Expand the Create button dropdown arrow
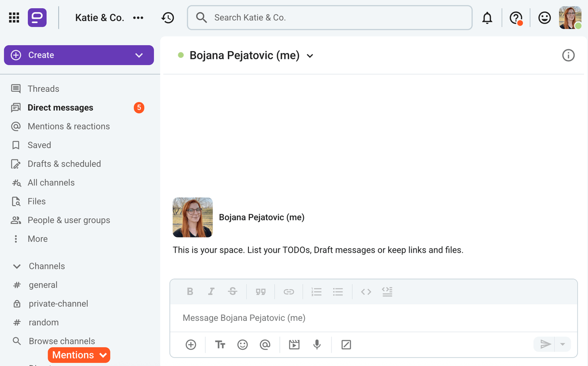The width and height of the screenshot is (588, 366). (139, 55)
